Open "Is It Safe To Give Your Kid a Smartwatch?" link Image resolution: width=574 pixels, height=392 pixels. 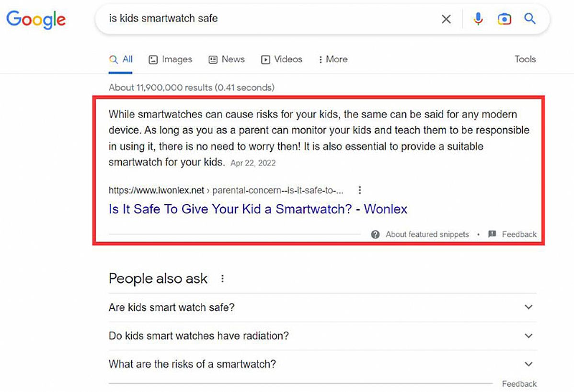tap(258, 209)
